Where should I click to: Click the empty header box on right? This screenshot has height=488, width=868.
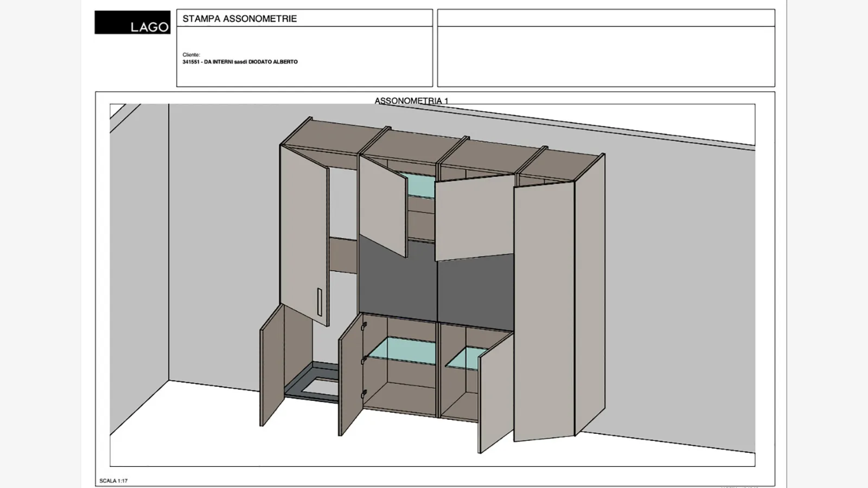(x=605, y=56)
